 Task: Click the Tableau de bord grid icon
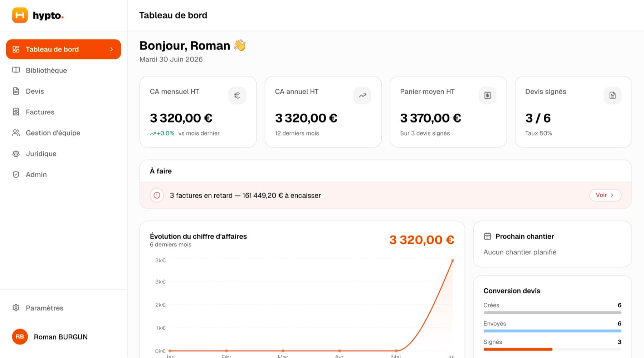(16, 49)
